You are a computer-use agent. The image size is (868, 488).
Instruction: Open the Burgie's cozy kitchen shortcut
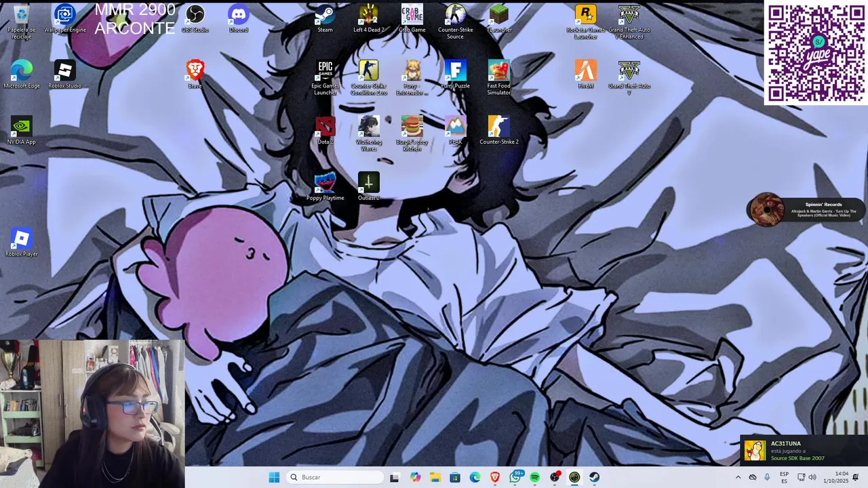coord(412,134)
